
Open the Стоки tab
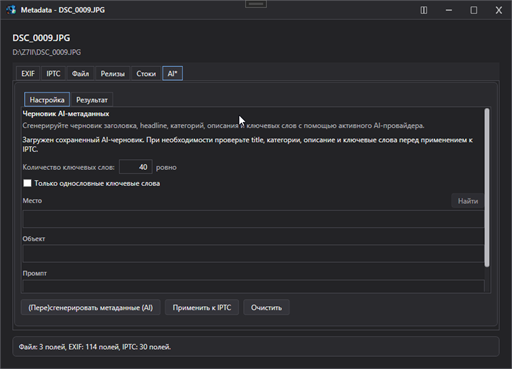click(x=146, y=74)
